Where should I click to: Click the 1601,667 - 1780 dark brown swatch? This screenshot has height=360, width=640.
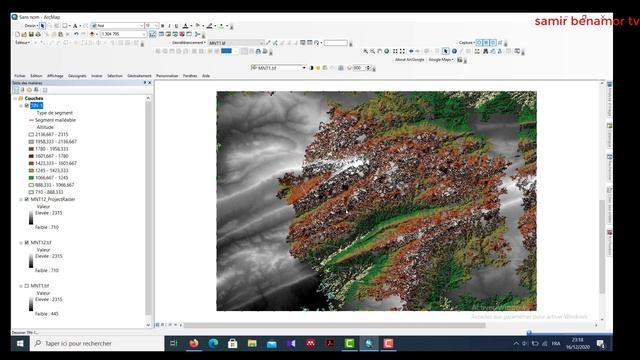tap(31, 156)
